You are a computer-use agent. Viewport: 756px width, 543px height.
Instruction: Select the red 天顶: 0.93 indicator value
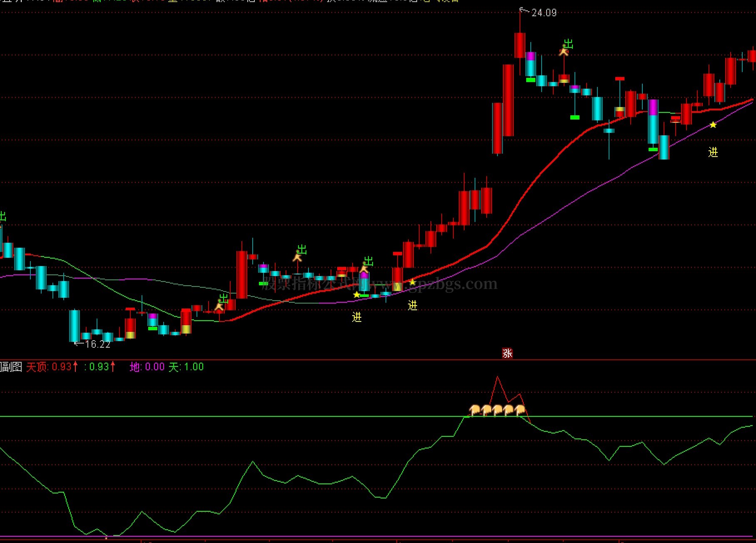click(x=52, y=366)
